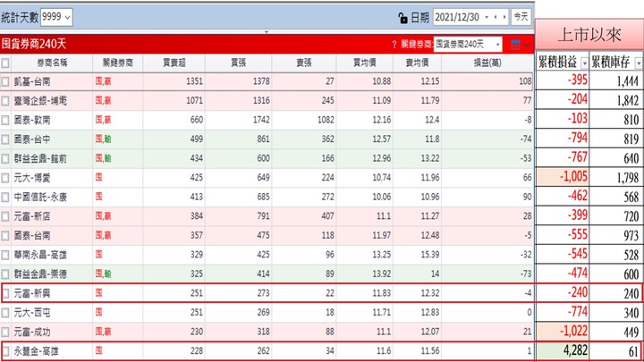Click the 賣張 value 1082
Screen dimensions: 644x362
pos(326,120)
